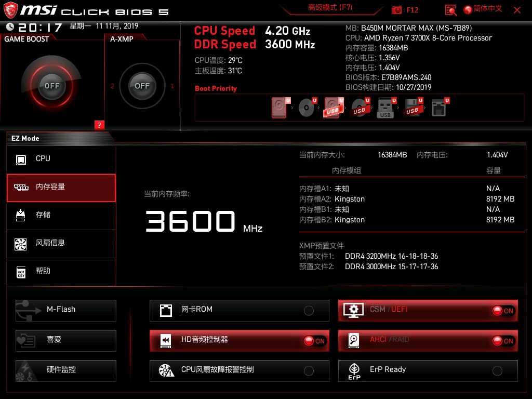The image size is (532, 399).
Task: Click the date 星期一 11 11月, 2019
Action: point(104,26)
